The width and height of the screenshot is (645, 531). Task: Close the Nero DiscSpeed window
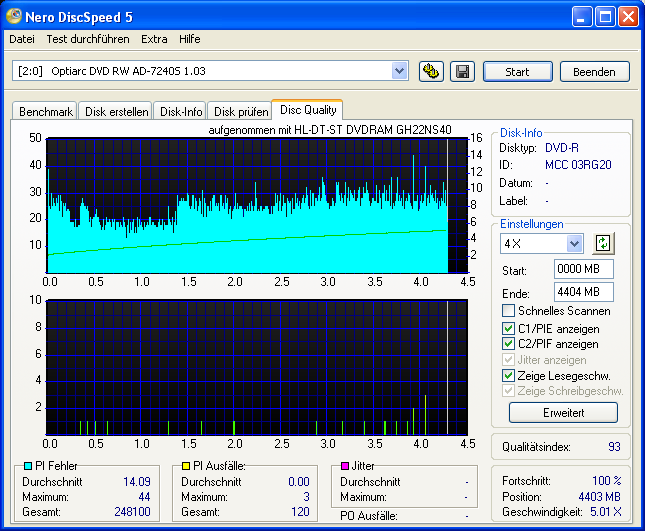coord(629,17)
